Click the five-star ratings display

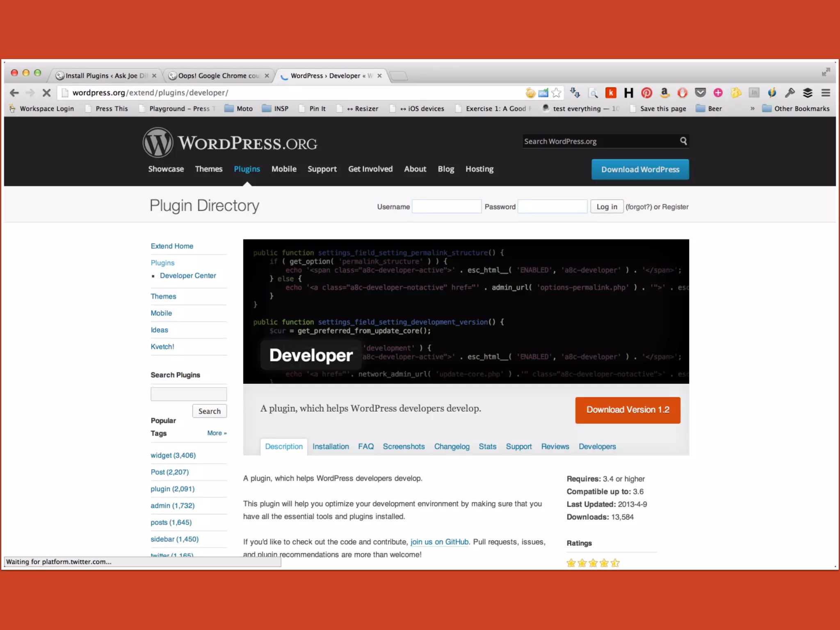(593, 563)
